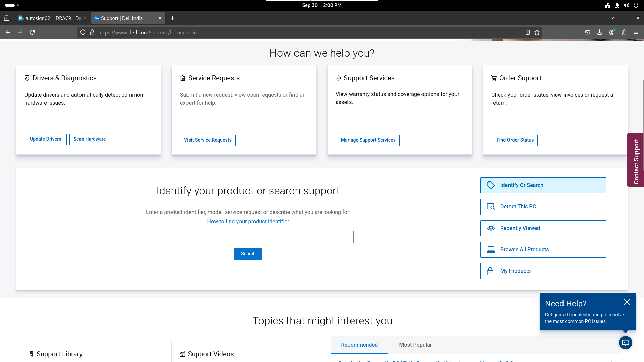Viewport: 644px width, 362px height.
Task: Open system volume control
Action: tap(627, 5)
